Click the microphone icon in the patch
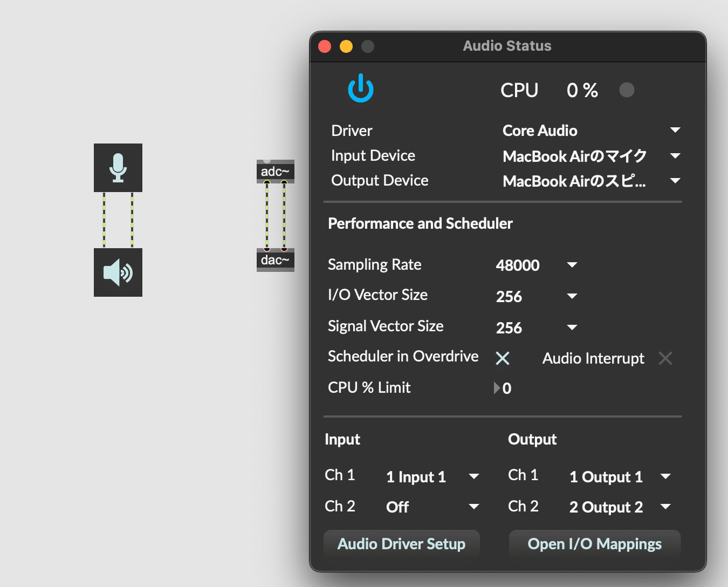Viewport: 728px width, 587px height. 118,168
